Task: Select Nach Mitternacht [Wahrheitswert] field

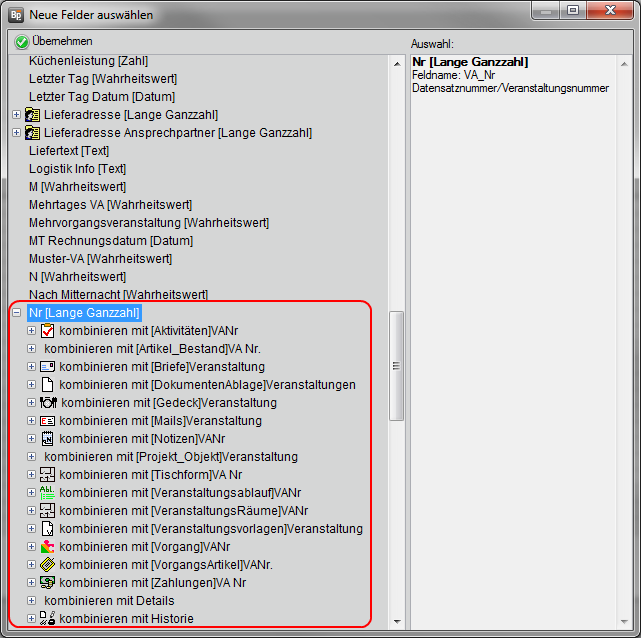Action: coord(118,295)
